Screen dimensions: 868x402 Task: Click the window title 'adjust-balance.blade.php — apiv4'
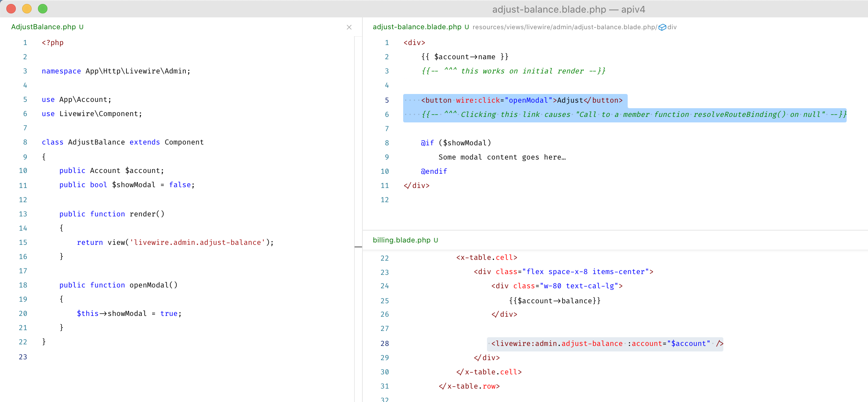568,9
